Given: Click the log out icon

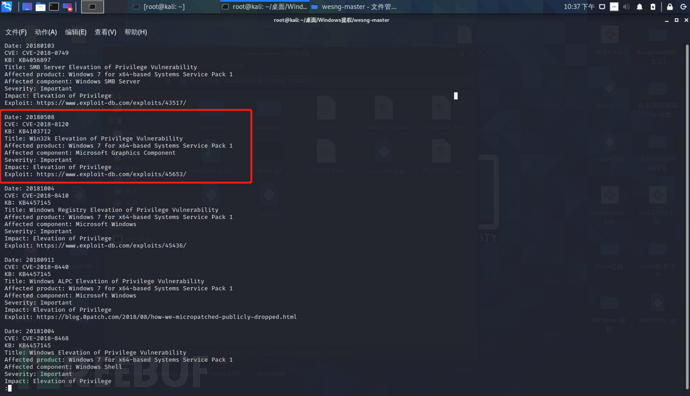Looking at the screenshot, I should (x=683, y=7).
